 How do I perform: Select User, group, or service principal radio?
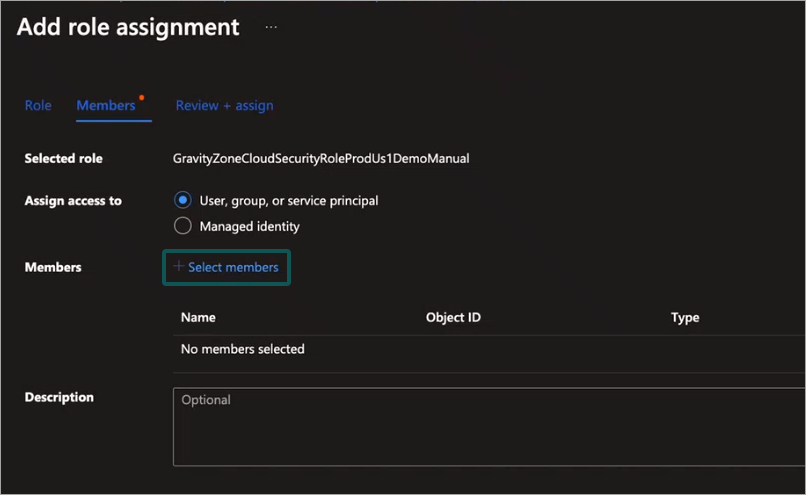pyautogui.click(x=183, y=200)
